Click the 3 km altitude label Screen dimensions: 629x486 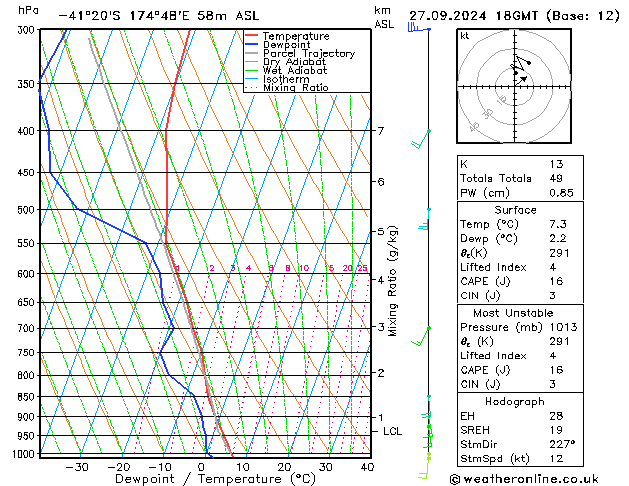pyautogui.click(x=381, y=327)
